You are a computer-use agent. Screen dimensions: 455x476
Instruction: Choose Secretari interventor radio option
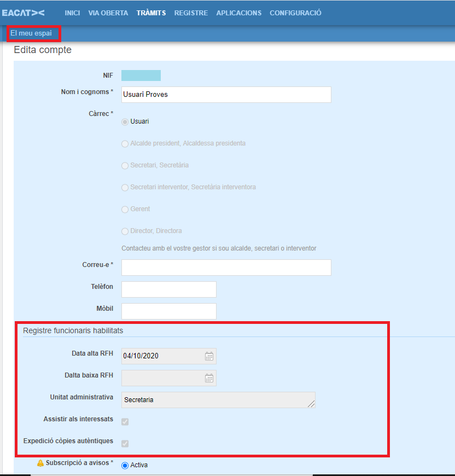(125, 187)
